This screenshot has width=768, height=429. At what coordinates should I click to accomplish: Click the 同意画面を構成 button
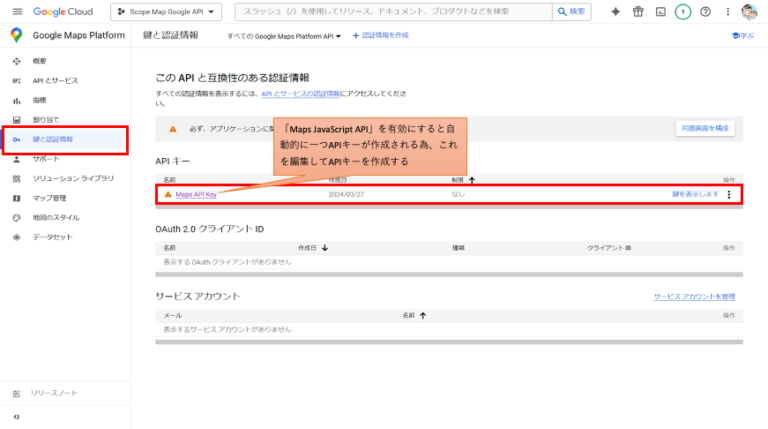pyautogui.click(x=706, y=128)
